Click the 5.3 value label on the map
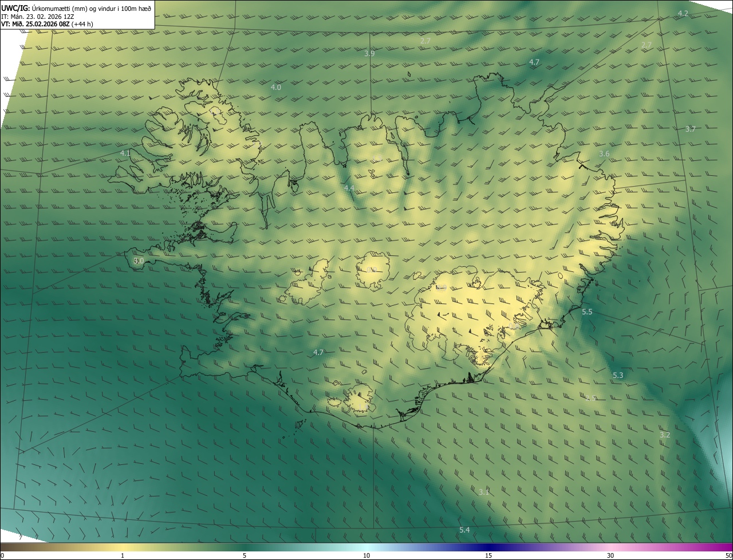 pyautogui.click(x=618, y=375)
